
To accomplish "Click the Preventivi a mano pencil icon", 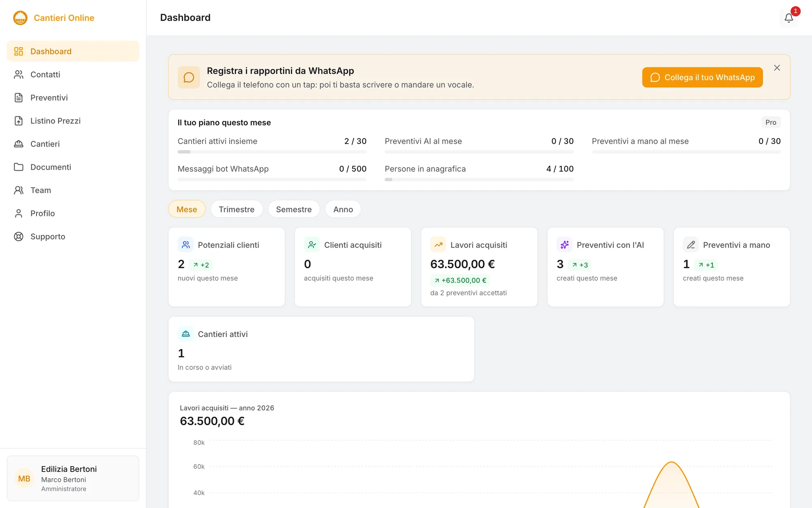I will tap(691, 245).
